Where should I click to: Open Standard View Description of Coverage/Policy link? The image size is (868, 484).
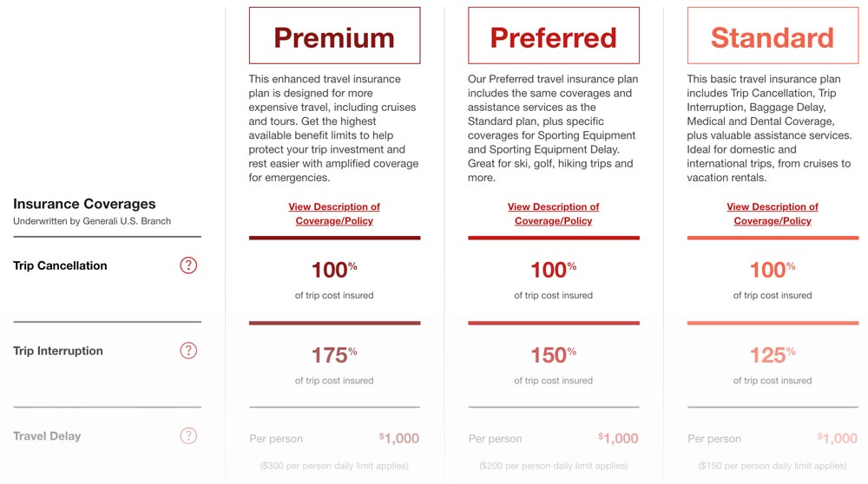pyautogui.click(x=773, y=213)
